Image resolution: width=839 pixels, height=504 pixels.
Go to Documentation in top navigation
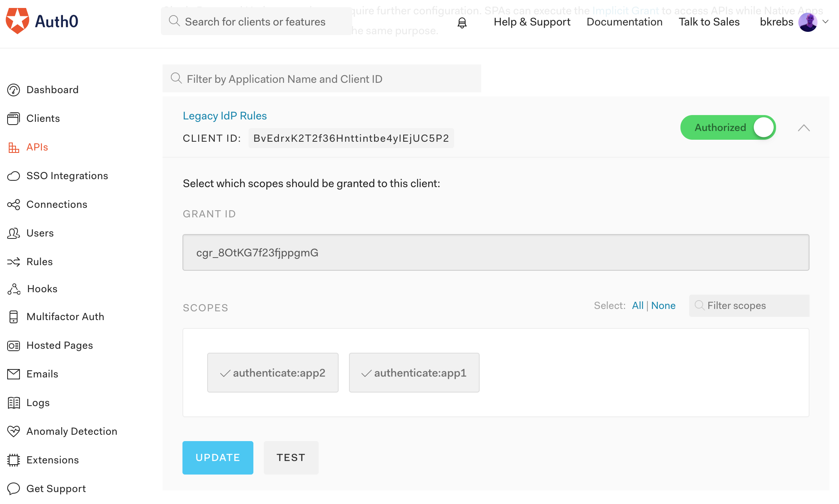[624, 22]
